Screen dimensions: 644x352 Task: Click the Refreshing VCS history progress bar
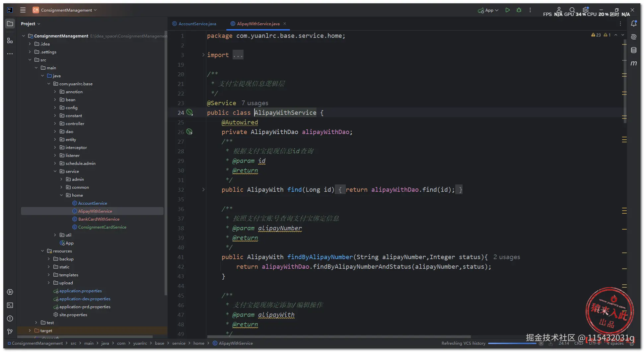(x=512, y=343)
